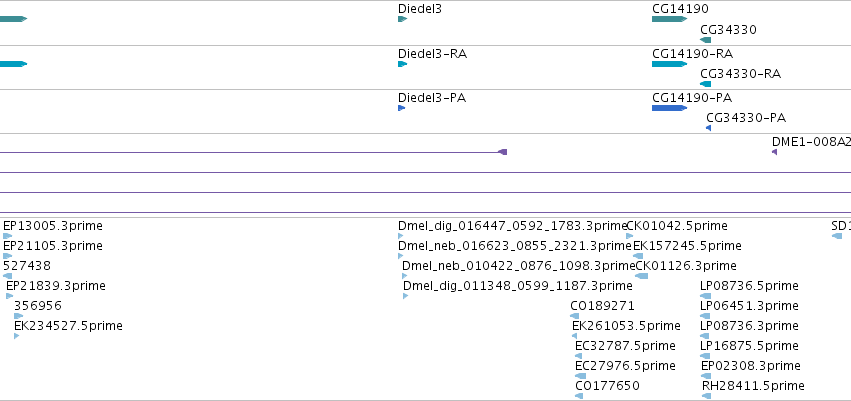851x401 pixels.
Task: Click the EP21105.3prime label
Action: pyautogui.click(x=53, y=246)
